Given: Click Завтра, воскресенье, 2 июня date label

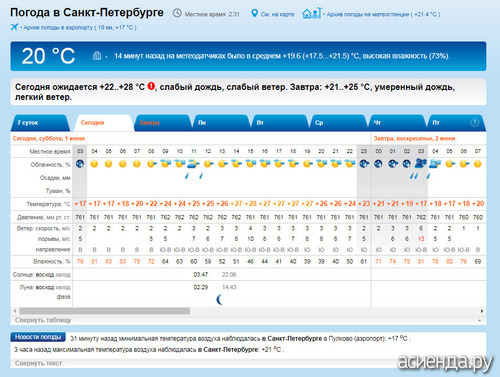Looking at the screenshot, I should pyautogui.click(x=414, y=138).
